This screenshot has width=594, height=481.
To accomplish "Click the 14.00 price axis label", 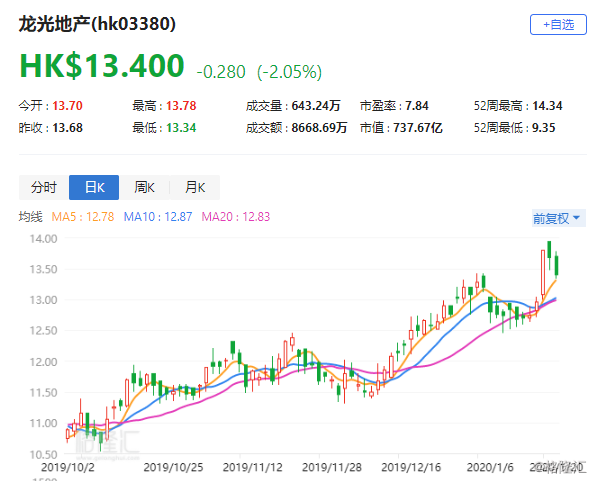I will coord(44,239).
